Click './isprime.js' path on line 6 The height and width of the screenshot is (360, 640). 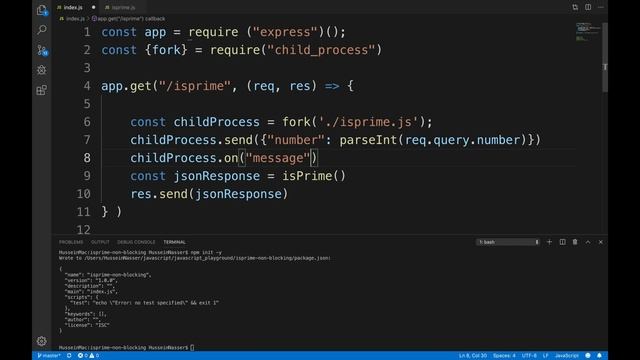[368, 122]
